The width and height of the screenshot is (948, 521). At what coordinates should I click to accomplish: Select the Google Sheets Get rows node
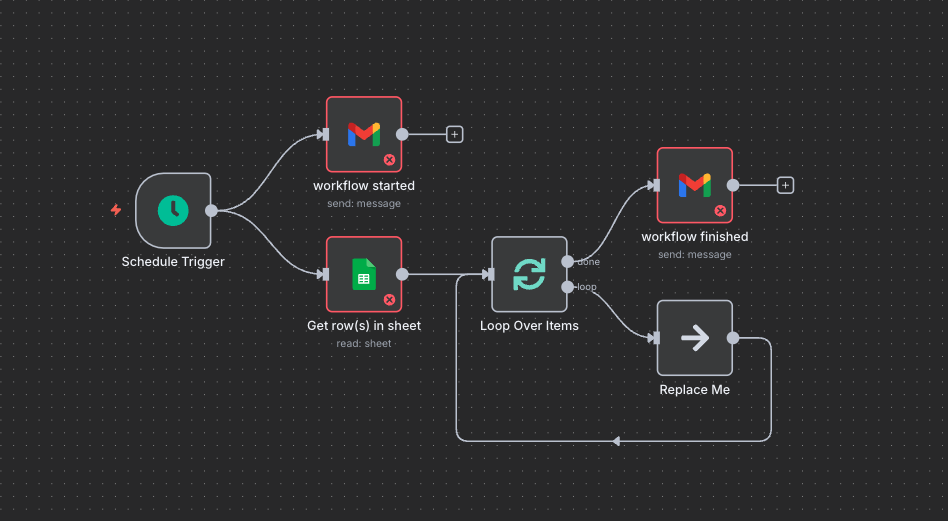click(364, 274)
